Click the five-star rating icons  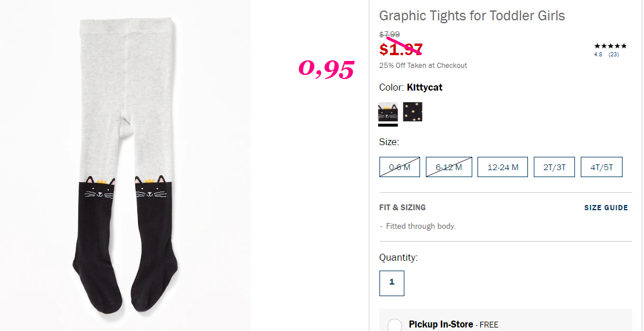pos(610,46)
